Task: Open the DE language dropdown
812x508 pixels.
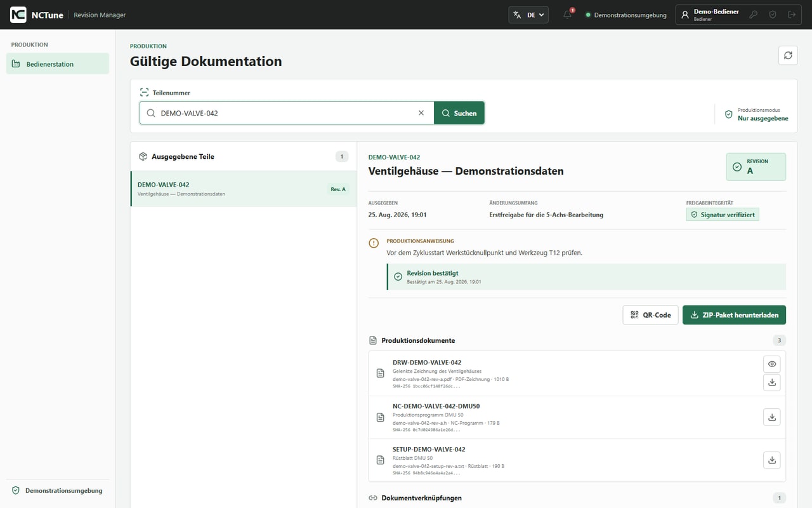Action: tap(528, 15)
